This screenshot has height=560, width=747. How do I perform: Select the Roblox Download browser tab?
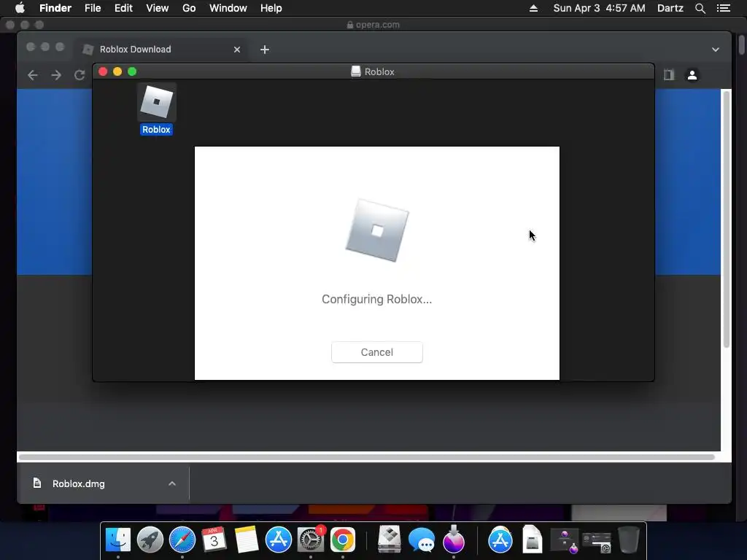pyautogui.click(x=161, y=50)
